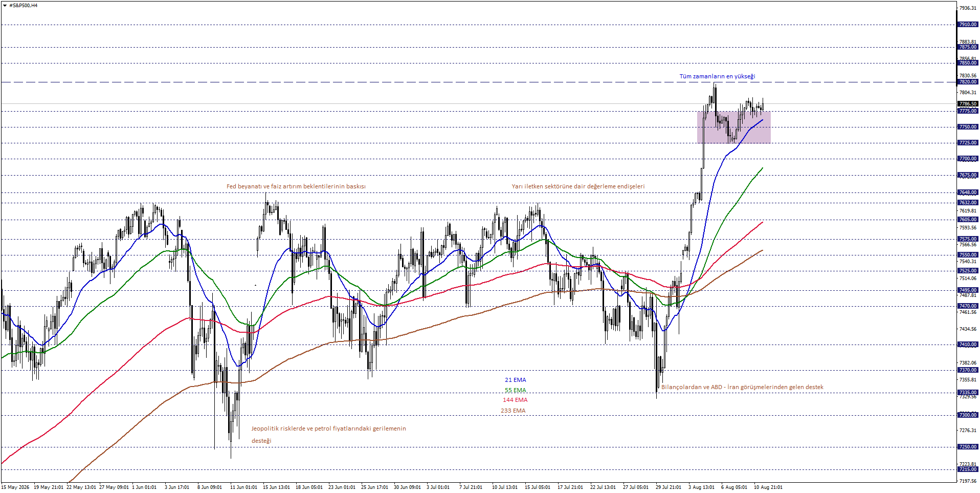Click the '22 Jul 13:01' time axis label

click(x=603, y=487)
